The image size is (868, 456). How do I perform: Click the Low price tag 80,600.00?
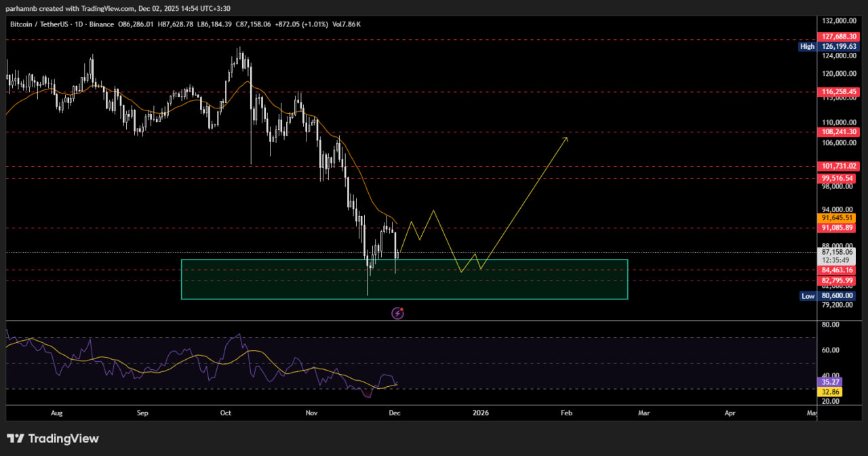pos(836,296)
